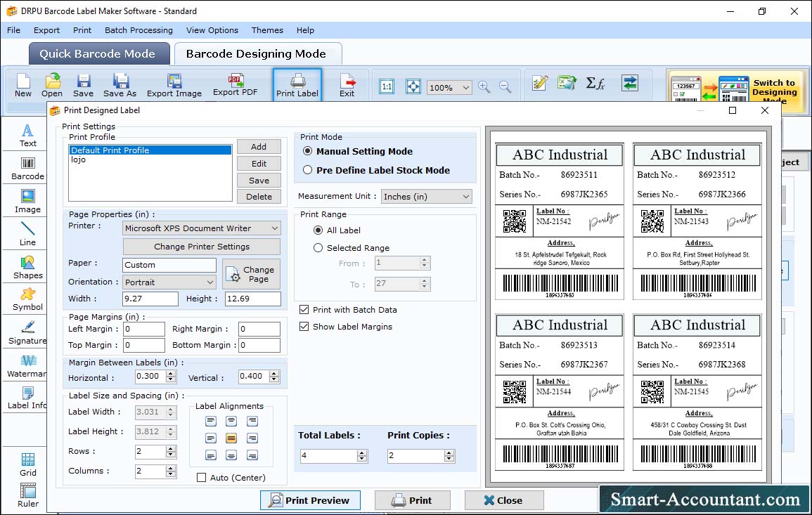Click the Open file toolbar icon
The width and height of the screenshot is (812, 515).
[52, 85]
